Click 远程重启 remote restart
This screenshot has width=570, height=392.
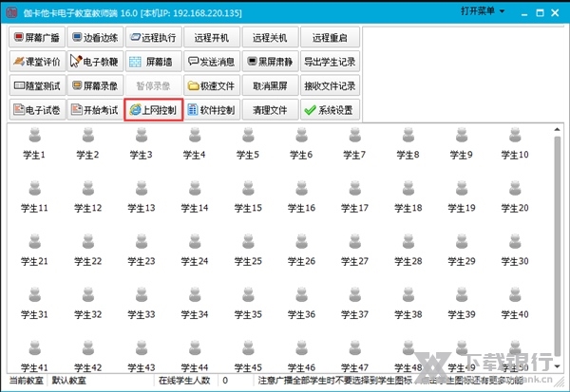[x=330, y=37]
